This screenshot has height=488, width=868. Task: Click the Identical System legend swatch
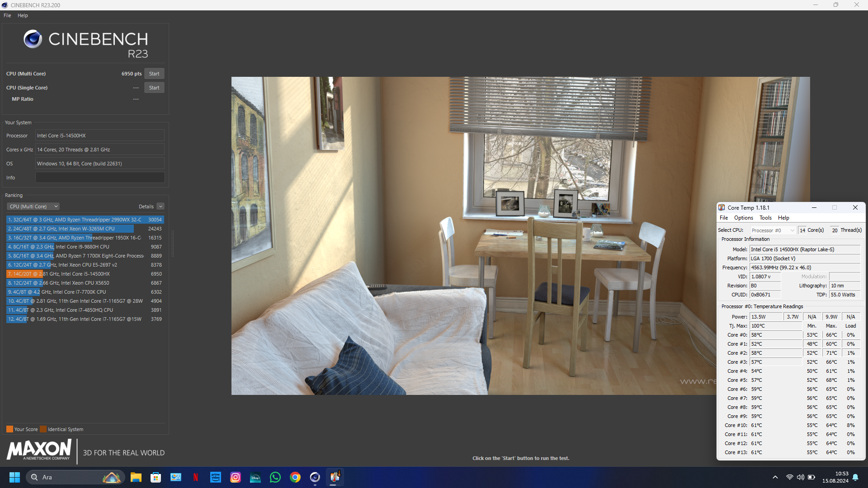click(43, 429)
